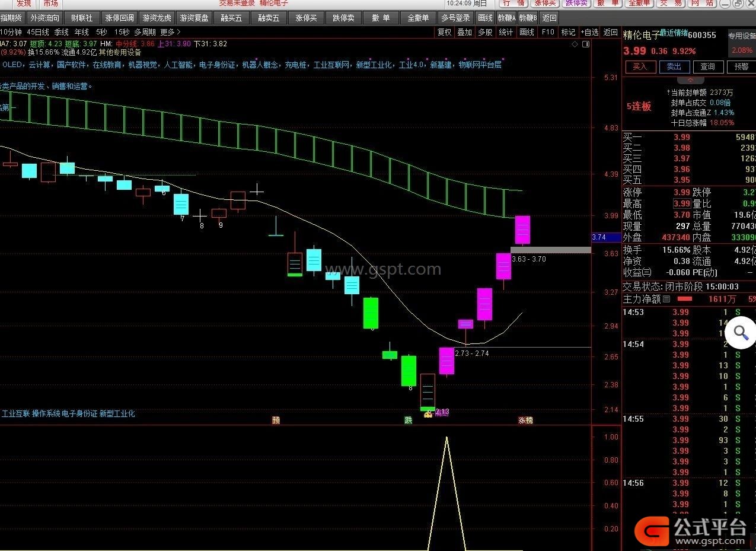Click the 教鞭A toolbar button
This screenshot has height=551, width=756.
[506, 18]
